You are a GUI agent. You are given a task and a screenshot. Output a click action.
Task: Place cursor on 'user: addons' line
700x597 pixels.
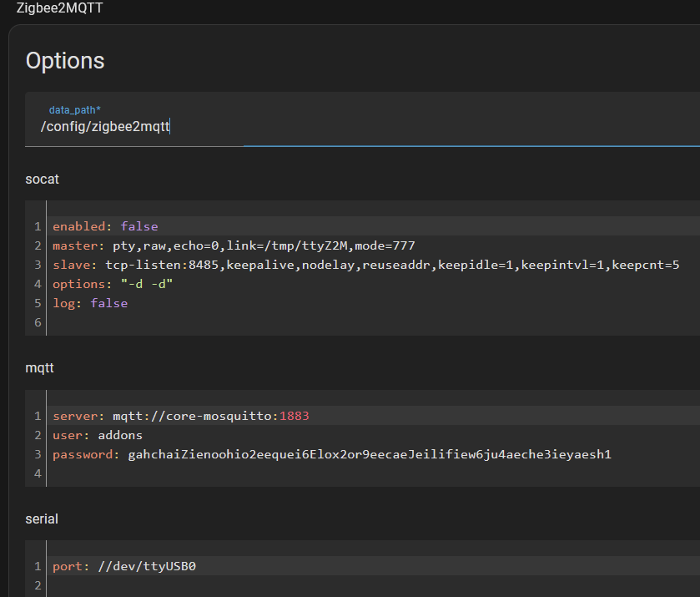[98, 435]
